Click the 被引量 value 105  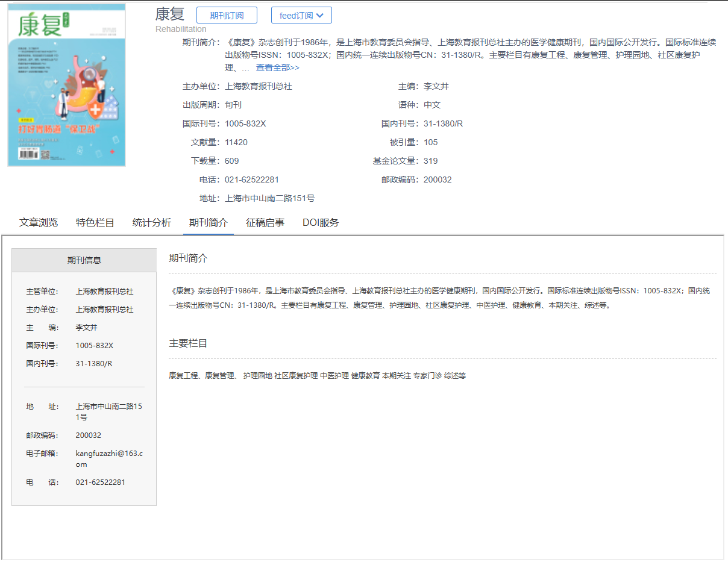click(x=432, y=142)
